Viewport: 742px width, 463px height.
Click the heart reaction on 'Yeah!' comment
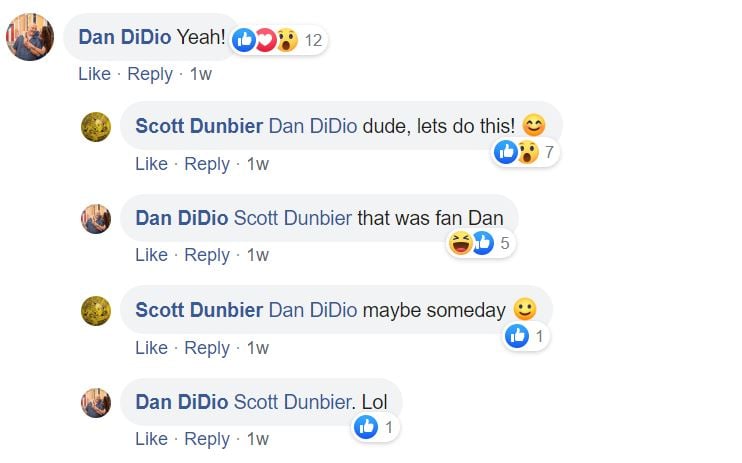pyautogui.click(x=266, y=40)
